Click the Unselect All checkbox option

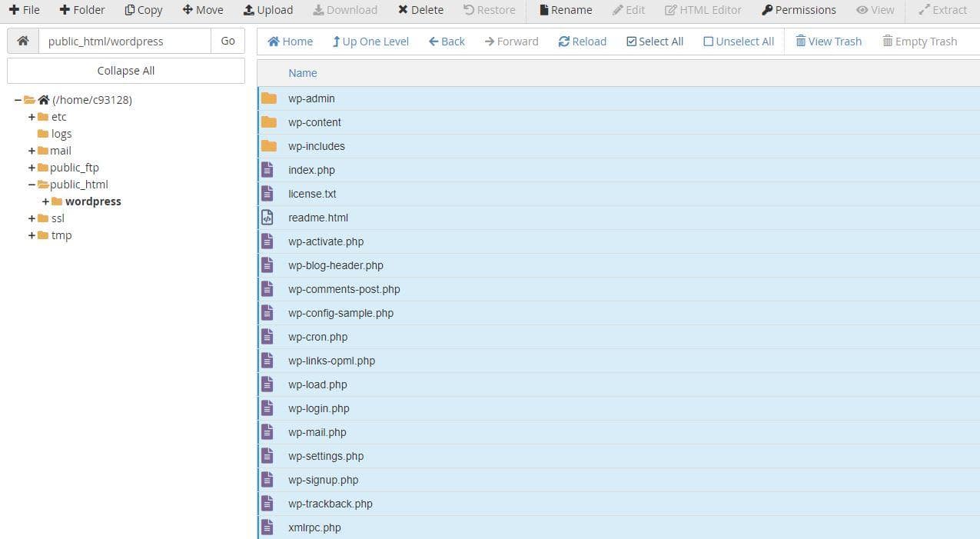(x=739, y=42)
